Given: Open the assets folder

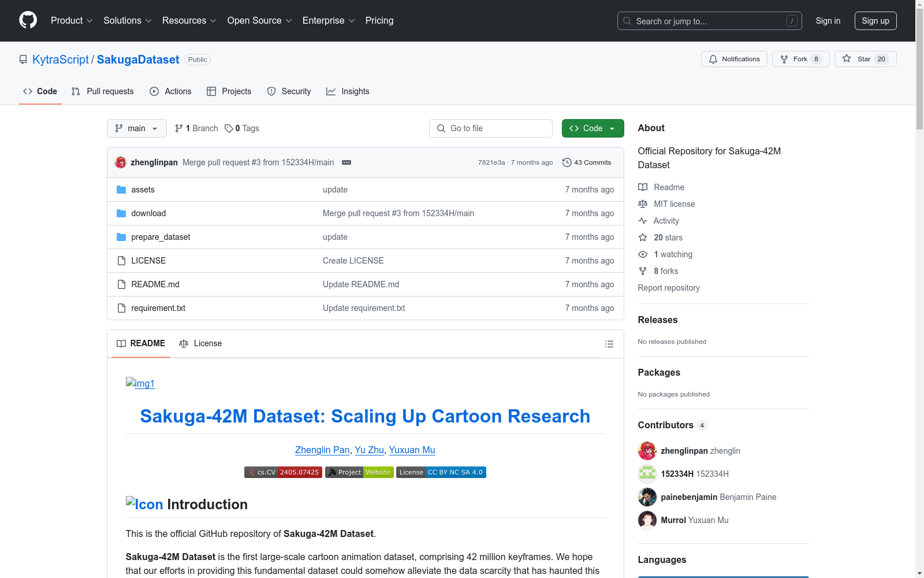Looking at the screenshot, I should click(x=143, y=190).
